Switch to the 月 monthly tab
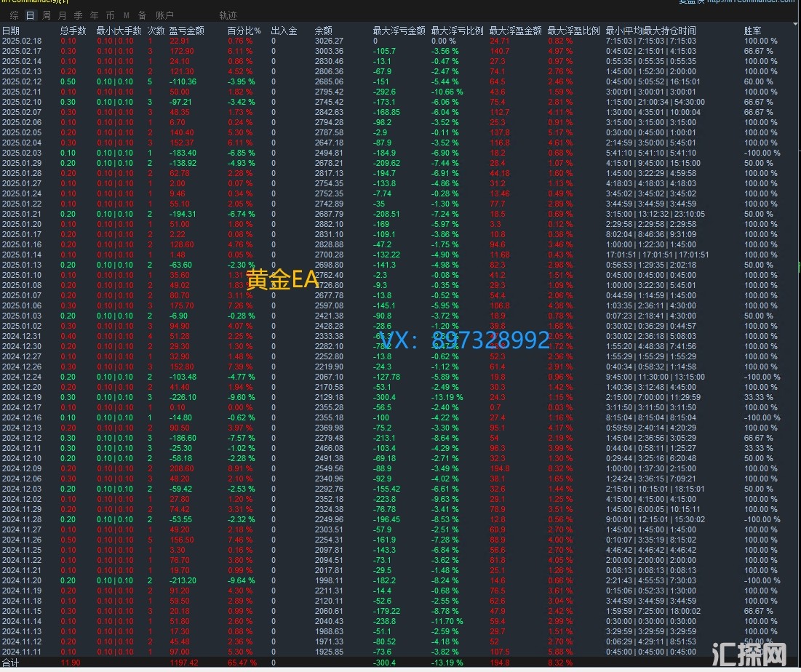Screen dimensions: 801x672 63,15
